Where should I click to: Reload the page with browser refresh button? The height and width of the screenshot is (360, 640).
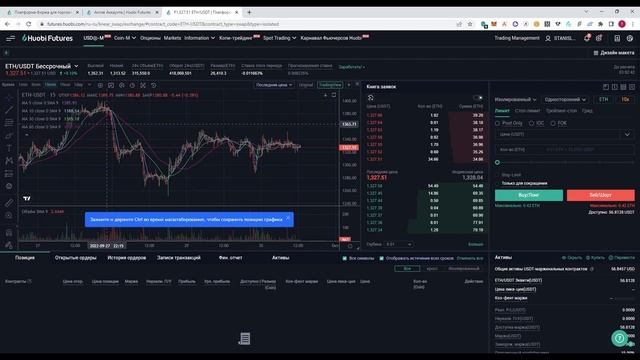pos(29,24)
